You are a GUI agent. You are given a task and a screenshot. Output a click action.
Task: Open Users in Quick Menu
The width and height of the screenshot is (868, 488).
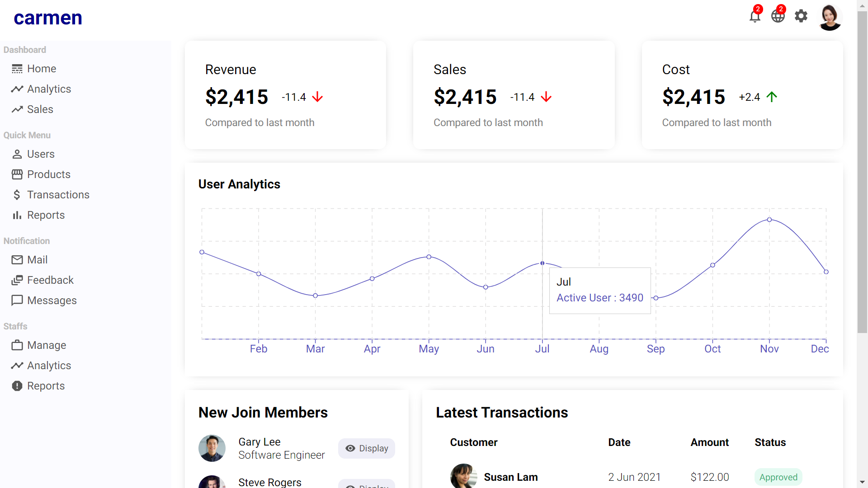41,154
